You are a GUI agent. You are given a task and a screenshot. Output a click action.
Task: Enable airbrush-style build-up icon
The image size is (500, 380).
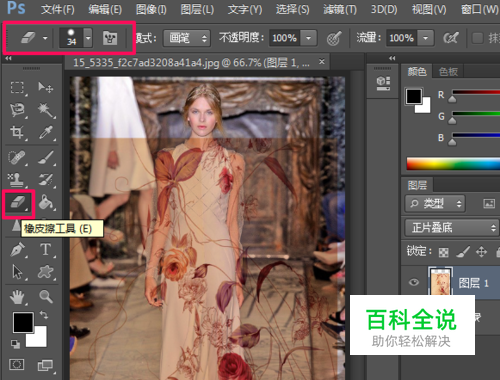click(x=451, y=38)
